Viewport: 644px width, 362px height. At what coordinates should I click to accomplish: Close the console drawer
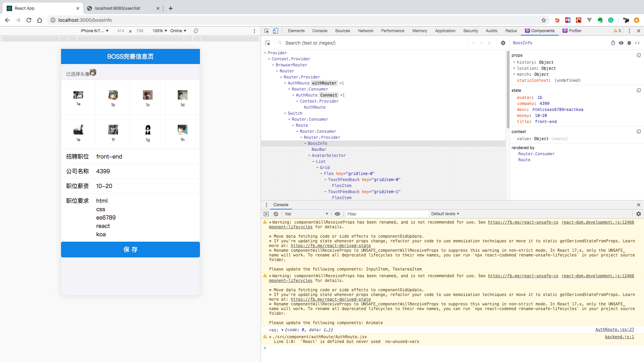[639, 205]
